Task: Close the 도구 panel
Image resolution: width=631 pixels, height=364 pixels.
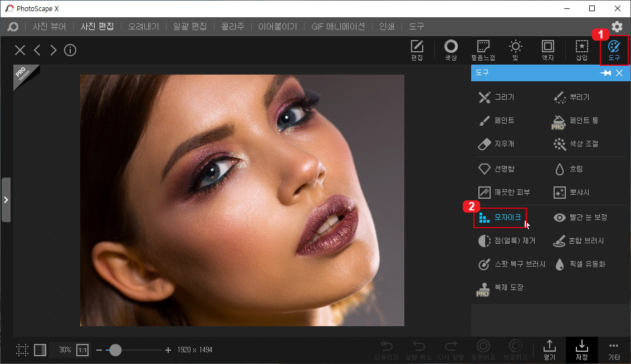Action: [x=619, y=73]
